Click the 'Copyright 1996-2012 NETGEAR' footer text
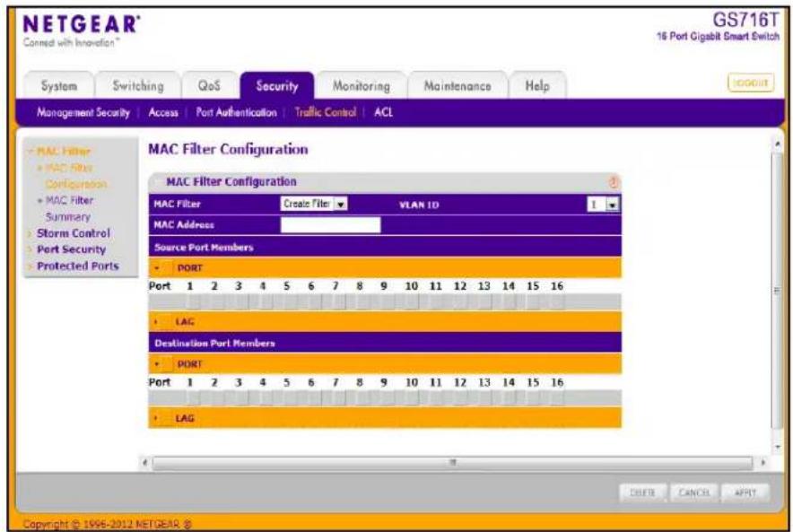This screenshot has height=532, width=793. point(108,524)
